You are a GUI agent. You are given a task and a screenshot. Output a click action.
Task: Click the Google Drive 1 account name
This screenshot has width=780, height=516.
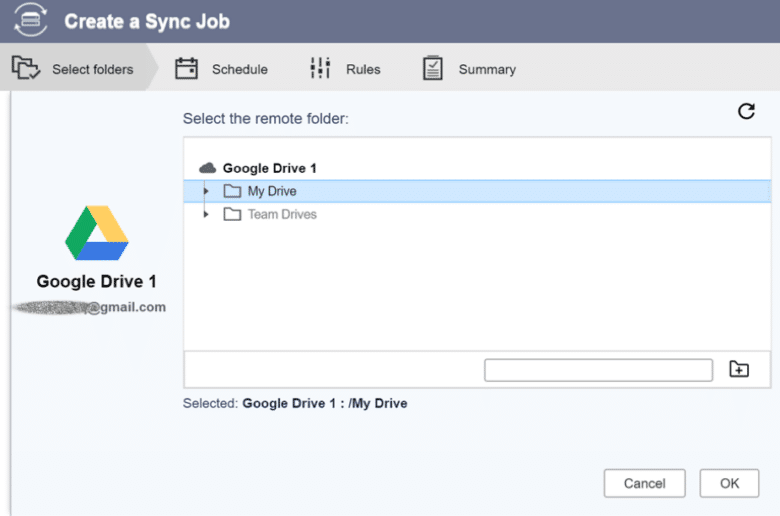click(97, 282)
